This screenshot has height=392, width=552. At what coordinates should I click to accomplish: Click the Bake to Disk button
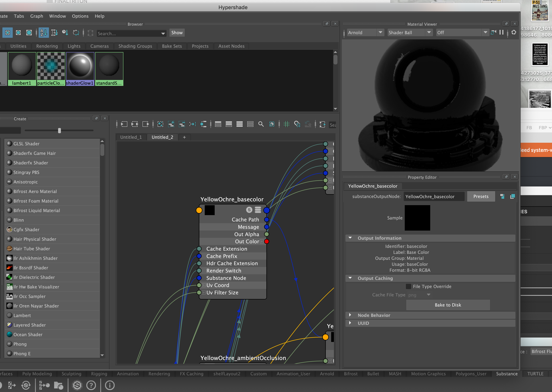pos(448,305)
